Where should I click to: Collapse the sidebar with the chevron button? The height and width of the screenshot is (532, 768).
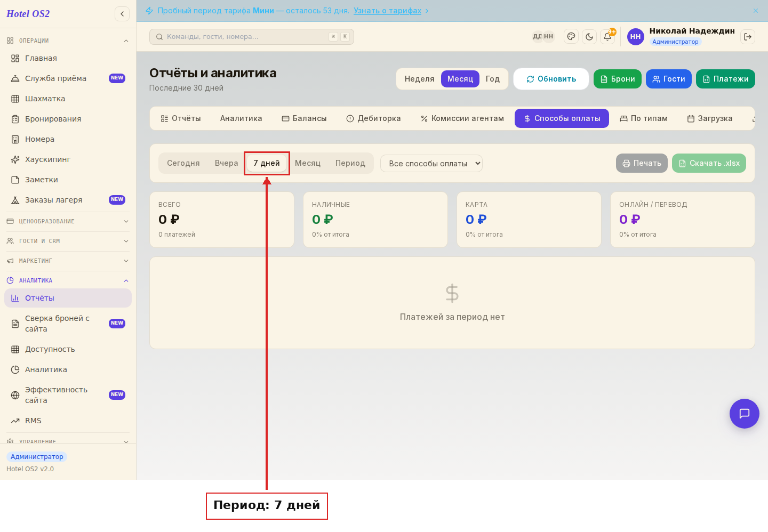coord(122,14)
